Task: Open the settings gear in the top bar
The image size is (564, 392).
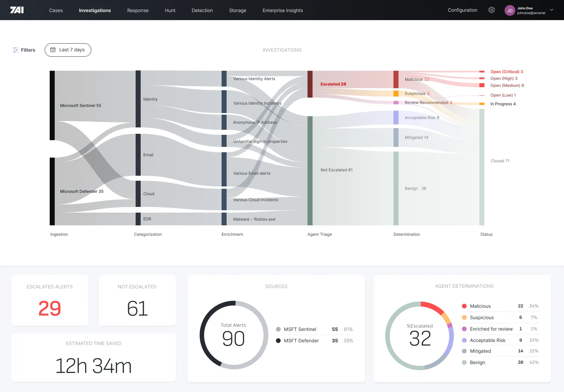Action: coord(491,10)
